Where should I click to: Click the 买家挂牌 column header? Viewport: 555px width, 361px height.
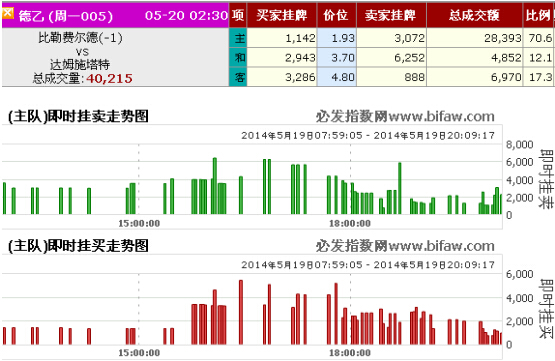click(x=282, y=15)
